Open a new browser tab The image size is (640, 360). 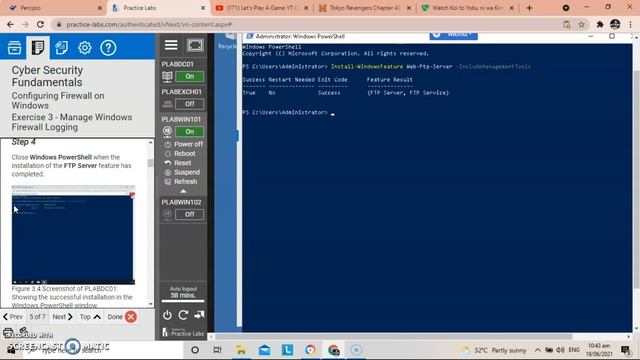529,8
